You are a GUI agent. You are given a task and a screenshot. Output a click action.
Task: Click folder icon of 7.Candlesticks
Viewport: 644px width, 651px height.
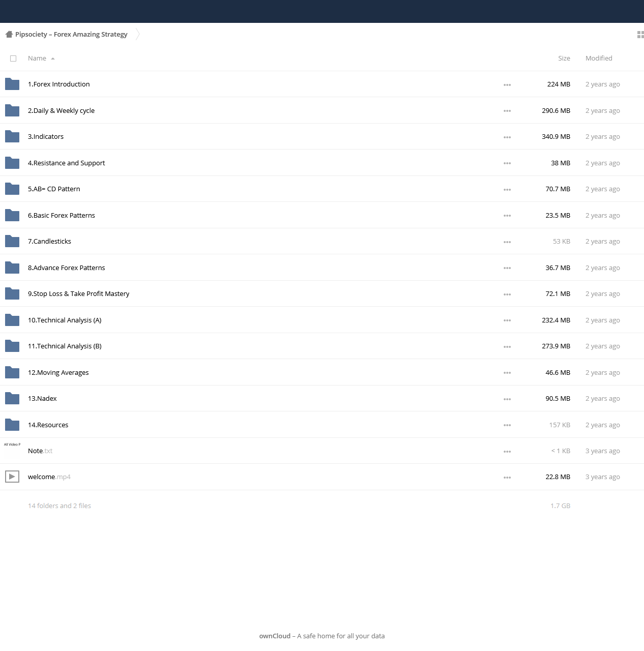pyautogui.click(x=12, y=241)
